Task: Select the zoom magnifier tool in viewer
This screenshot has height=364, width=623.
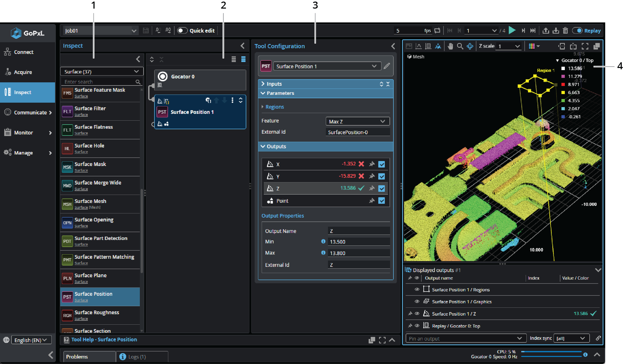Action: [x=460, y=46]
